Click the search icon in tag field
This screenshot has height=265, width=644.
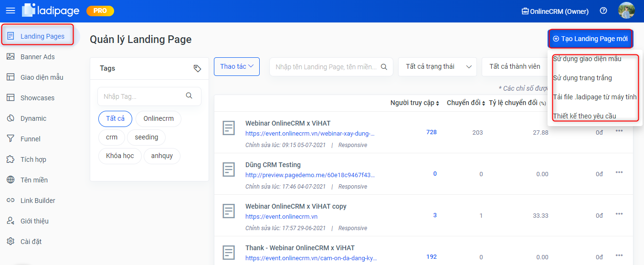coord(189,95)
